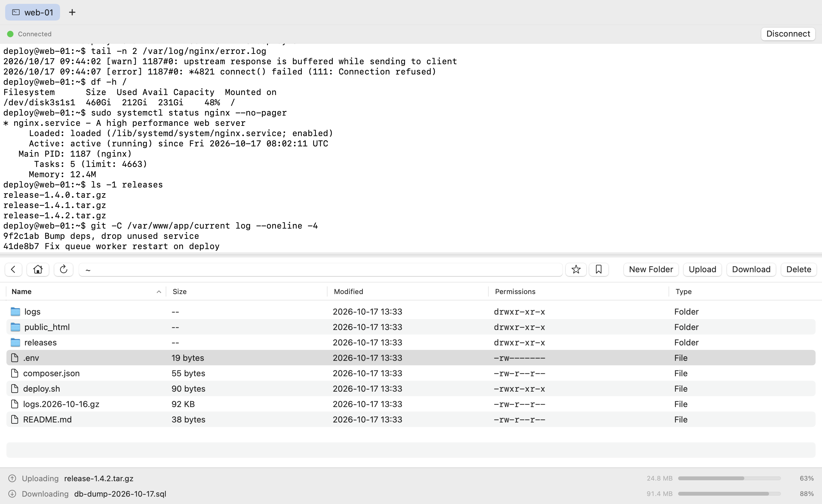
Task: Click terminal line 'ls -1 releases'
Action: coord(83,185)
